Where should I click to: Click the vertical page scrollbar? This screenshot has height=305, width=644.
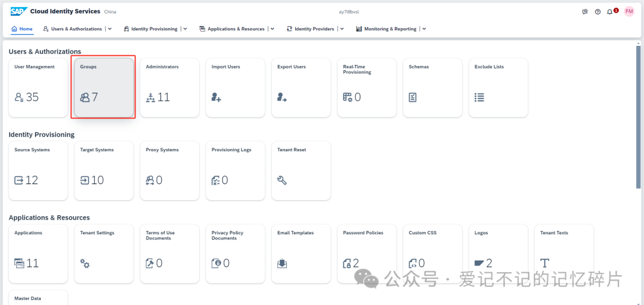click(638, 117)
